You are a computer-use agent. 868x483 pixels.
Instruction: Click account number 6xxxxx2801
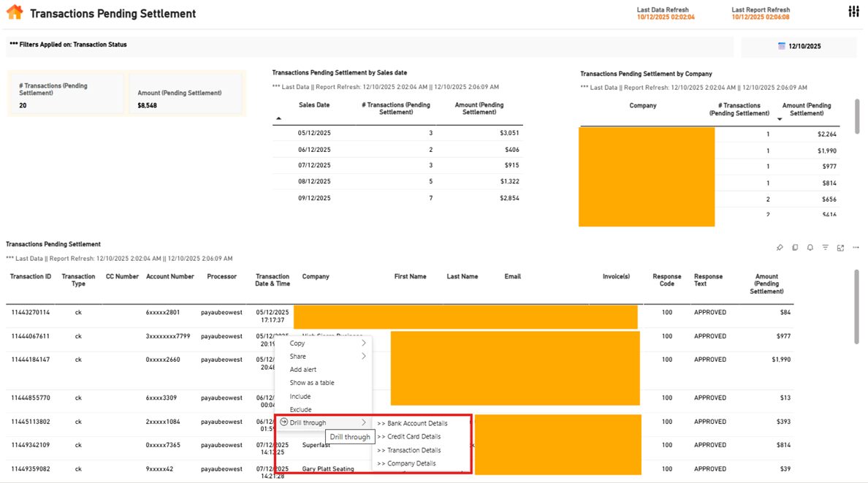(x=163, y=313)
